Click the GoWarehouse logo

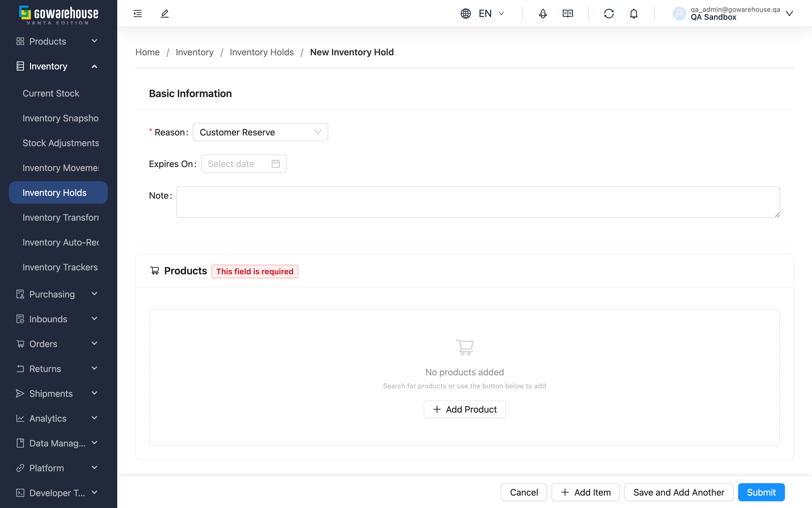pyautogui.click(x=59, y=15)
